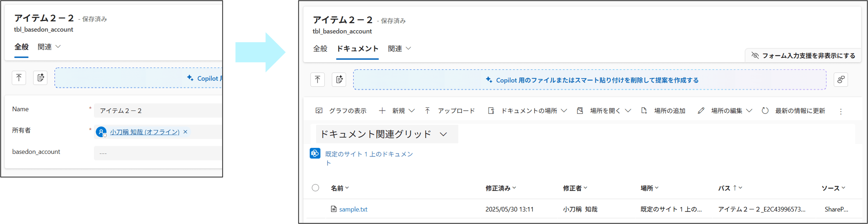Image resolution: width=868 pixels, height=224 pixels.
Task: Open the ソース column header menu
Action: point(833,188)
